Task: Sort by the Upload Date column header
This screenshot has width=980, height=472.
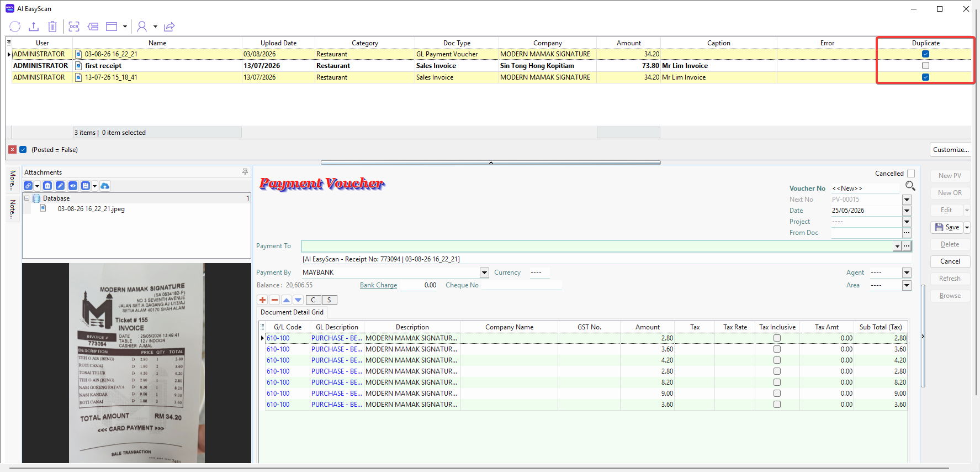Action: pyautogui.click(x=278, y=43)
